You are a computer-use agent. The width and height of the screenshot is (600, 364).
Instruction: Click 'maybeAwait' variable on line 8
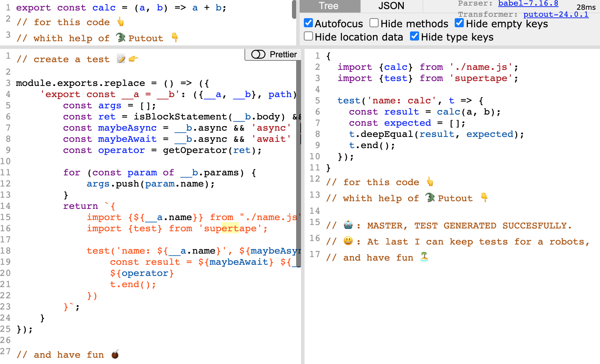tap(127, 139)
